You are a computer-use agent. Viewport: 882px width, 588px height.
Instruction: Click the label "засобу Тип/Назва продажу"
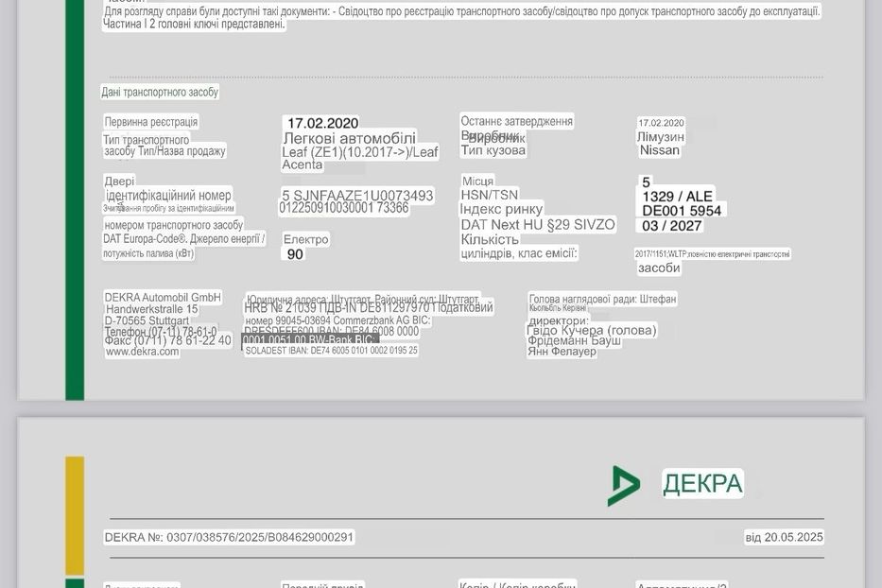pyautogui.click(x=164, y=151)
